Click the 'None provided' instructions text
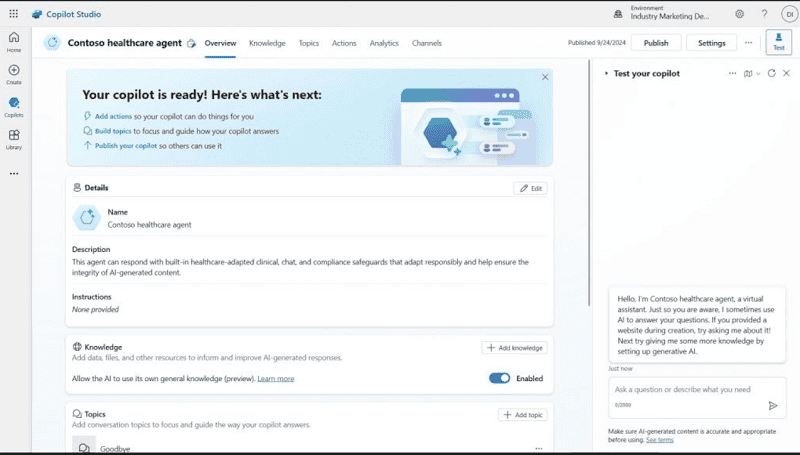The height and width of the screenshot is (455, 800). pyautogui.click(x=95, y=309)
